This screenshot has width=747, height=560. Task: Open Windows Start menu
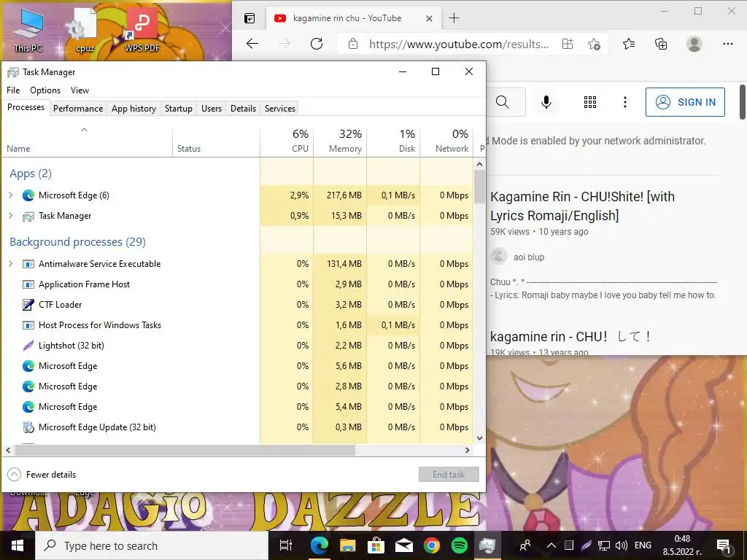coord(18,545)
